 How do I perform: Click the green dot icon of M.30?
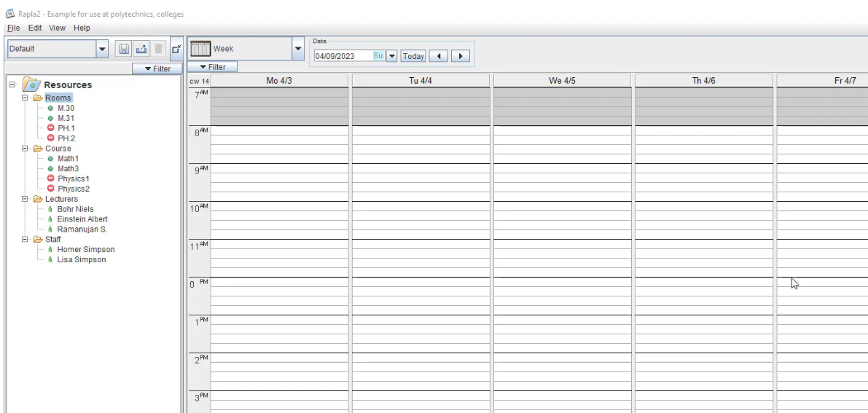click(50, 108)
